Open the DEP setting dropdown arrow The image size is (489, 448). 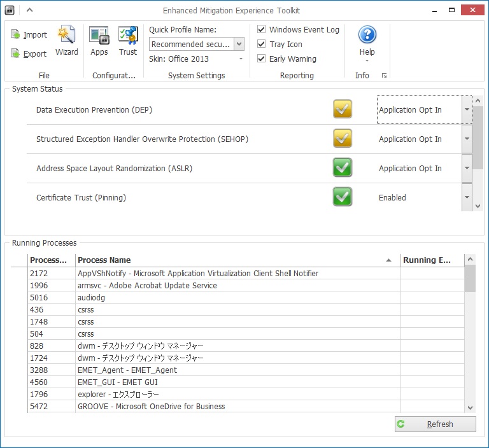467,109
